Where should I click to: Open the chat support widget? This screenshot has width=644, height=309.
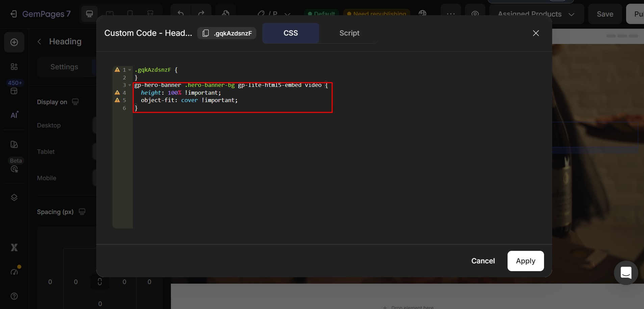click(626, 272)
